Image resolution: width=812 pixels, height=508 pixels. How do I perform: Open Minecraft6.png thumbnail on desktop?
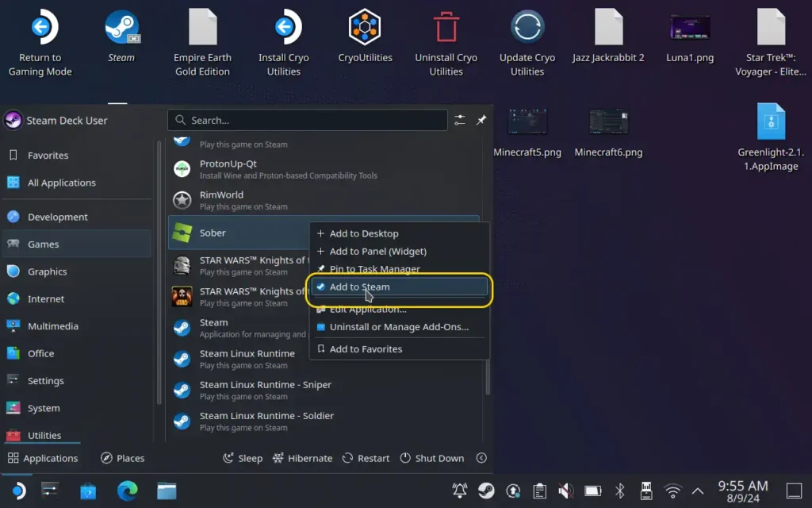pos(608,132)
